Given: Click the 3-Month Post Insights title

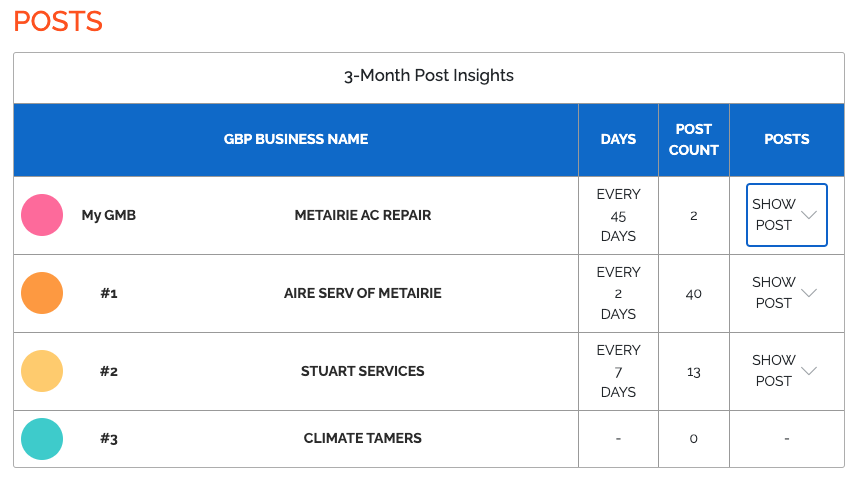Looking at the screenshot, I should (x=428, y=76).
